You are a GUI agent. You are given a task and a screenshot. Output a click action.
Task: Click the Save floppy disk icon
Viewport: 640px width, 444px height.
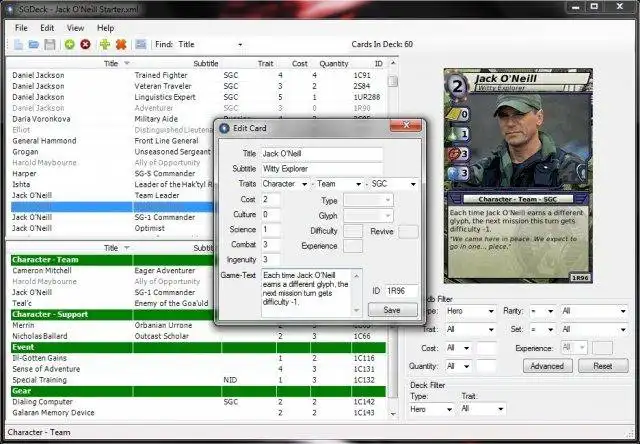click(x=50, y=44)
